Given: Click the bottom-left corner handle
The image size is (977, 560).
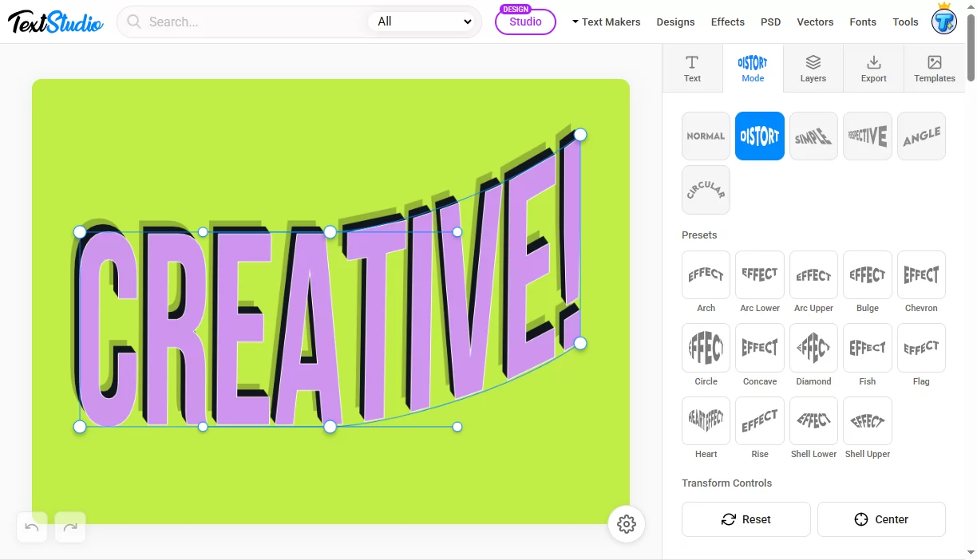Looking at the screenshot, I should tap(80, 427).
